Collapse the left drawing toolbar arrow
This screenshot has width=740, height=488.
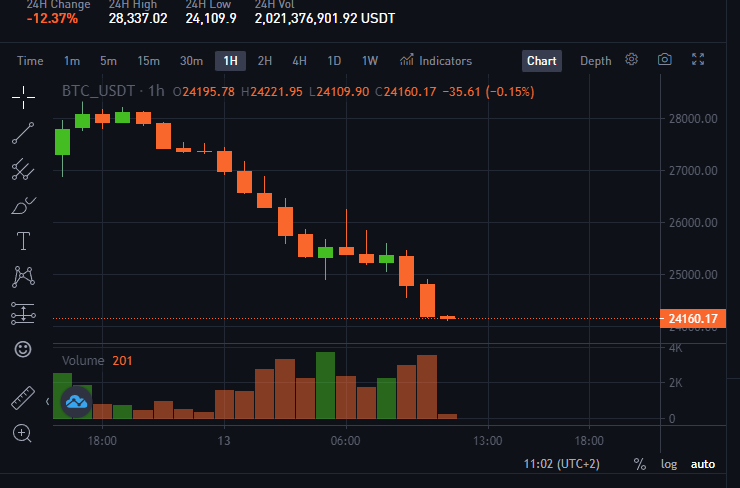pos(48,402)
